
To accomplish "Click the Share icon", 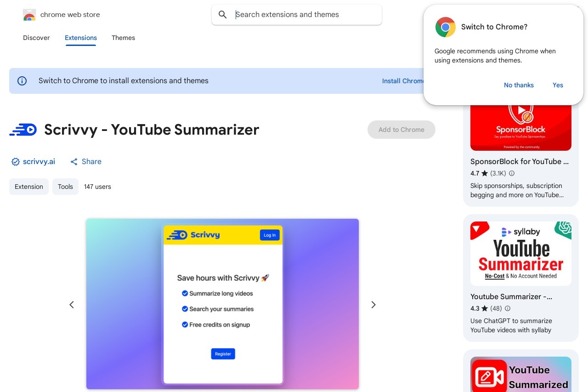I will (x=74, y=162).
